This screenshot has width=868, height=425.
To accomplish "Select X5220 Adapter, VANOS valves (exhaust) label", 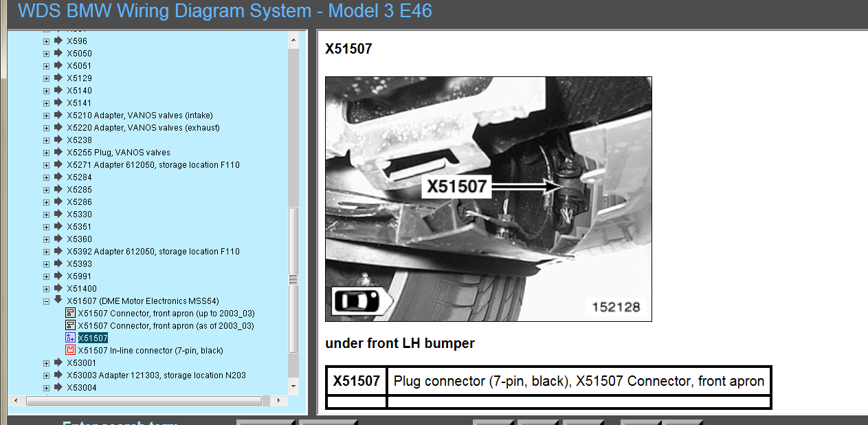I will coord(144,128).
